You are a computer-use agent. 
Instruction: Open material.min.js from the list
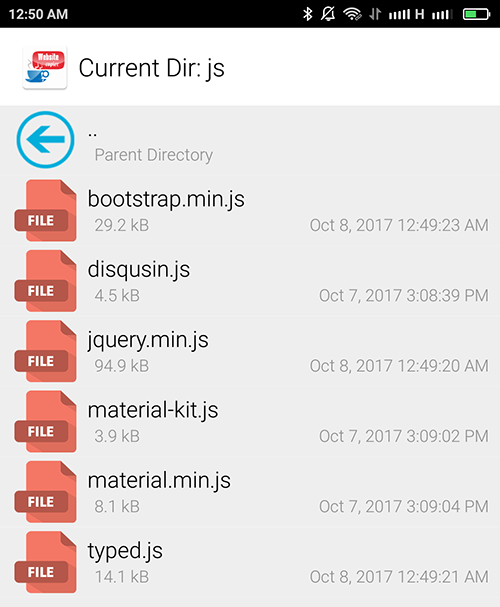(250, 492)
